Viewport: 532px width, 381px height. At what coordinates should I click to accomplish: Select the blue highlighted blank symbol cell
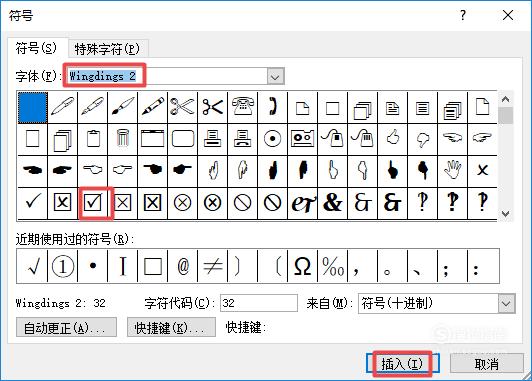tap(33, 107)
